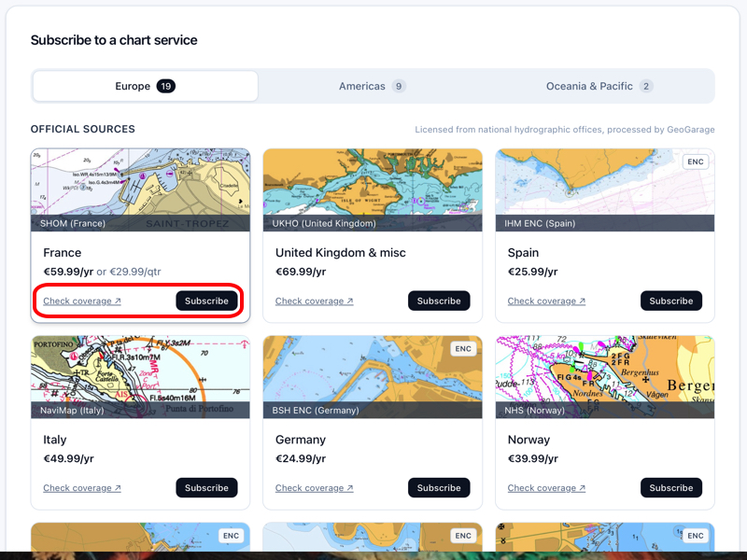Switch to the Americas tab
The image size is (747, 560).
[372, 86]
